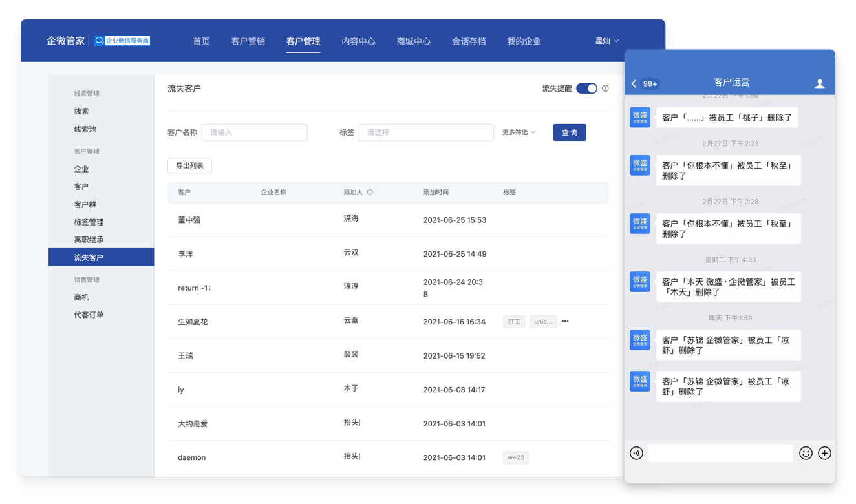Click the 客户名称 input field
This screenshot has height=504, width=856.
tap(254, 132)
